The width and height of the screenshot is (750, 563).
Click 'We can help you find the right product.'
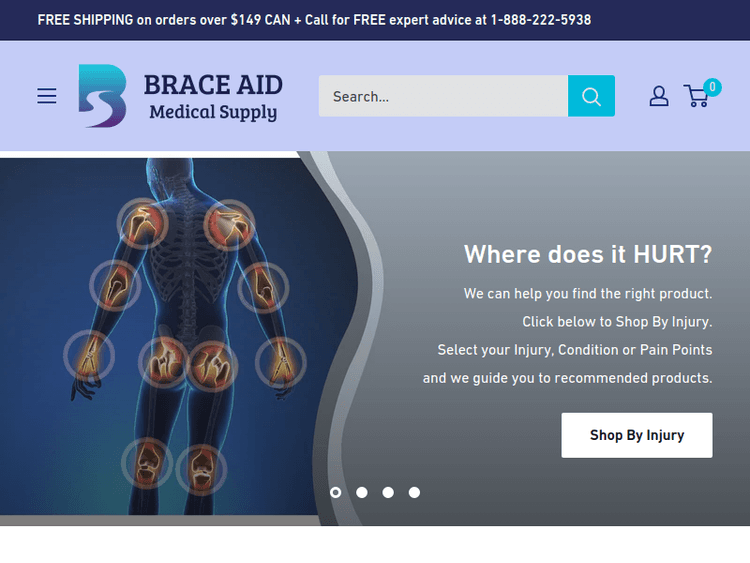coord(588,293)
